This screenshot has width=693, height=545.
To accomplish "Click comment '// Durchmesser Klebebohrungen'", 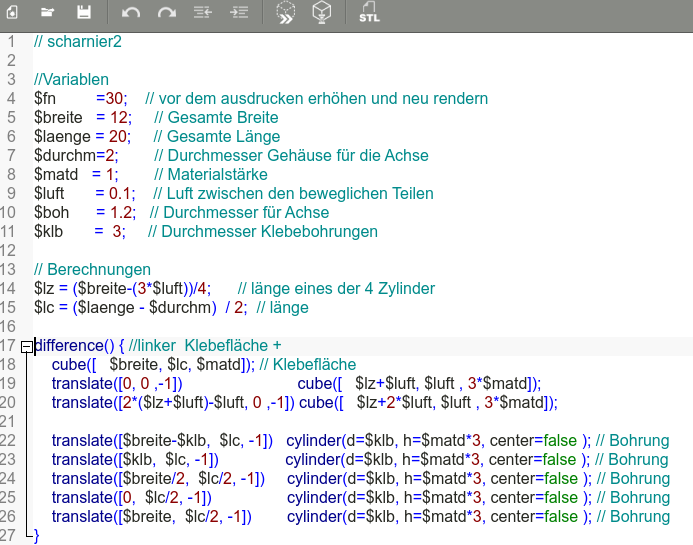I will [x=263, y=232].
